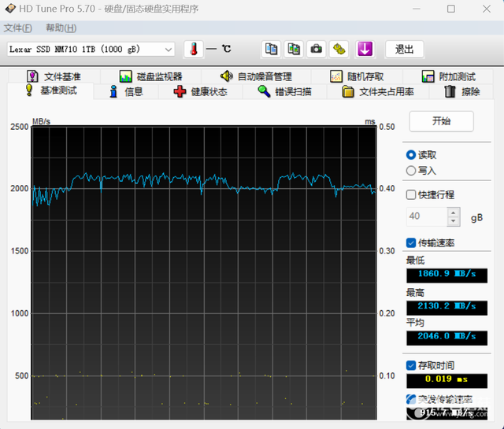Open the drive selection dropdown Lexar SSD NM710
Viewport: 504px width, 429px height.
point(91,50)
